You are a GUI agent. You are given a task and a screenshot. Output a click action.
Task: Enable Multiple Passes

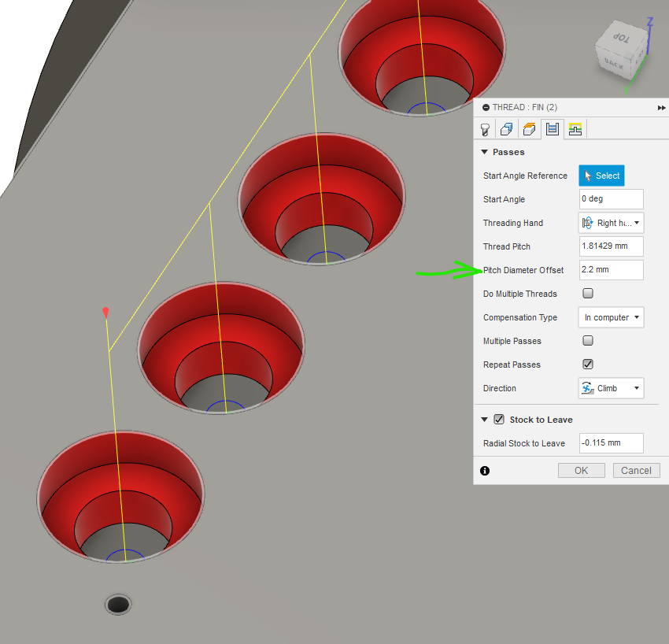588,341
